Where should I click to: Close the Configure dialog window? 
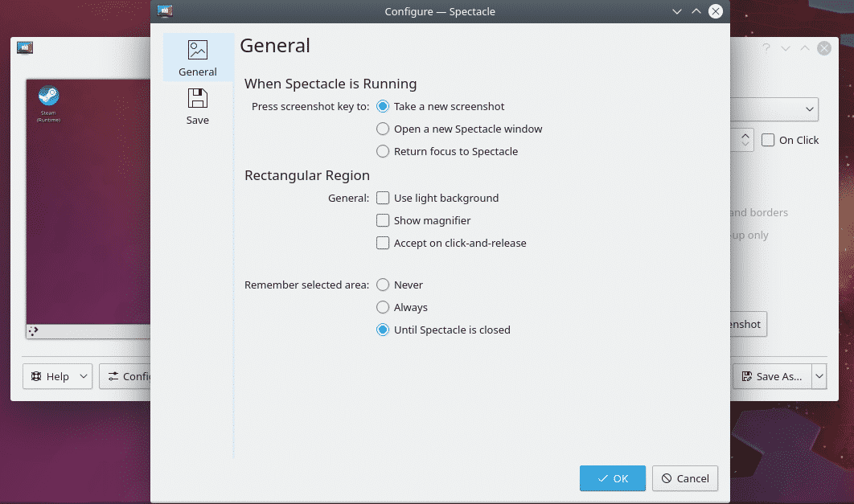[x=716, y=11]
